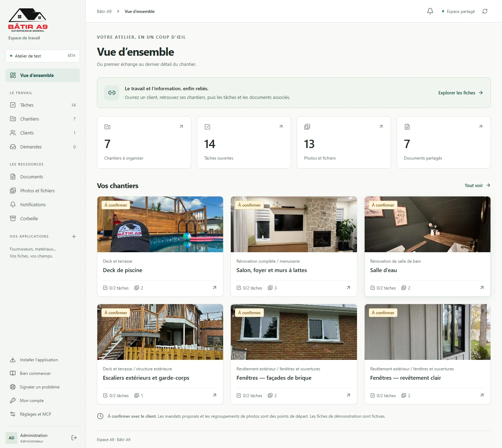The height and width of the screenshot is (448, 502).
Task: Click the AD user avatar
Action: pos(12,438)
